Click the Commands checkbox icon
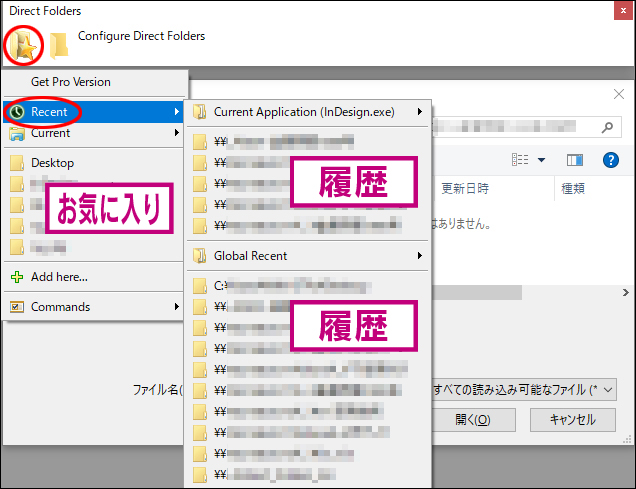 tap(17, 307)
